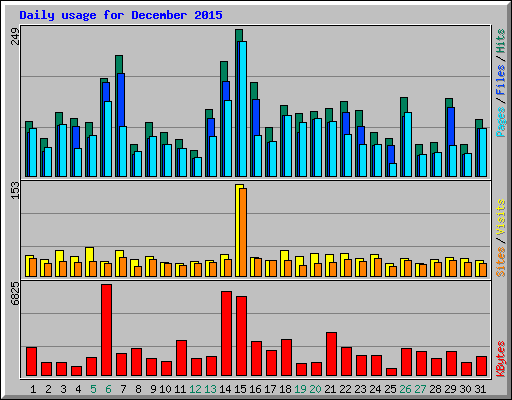
Task: Click the red KBytes bar for day 6
Action: (107, 330)
